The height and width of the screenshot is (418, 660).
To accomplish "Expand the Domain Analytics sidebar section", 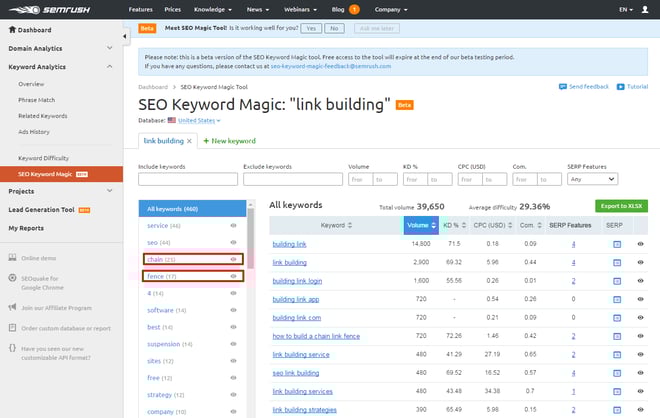I will 62,48.
